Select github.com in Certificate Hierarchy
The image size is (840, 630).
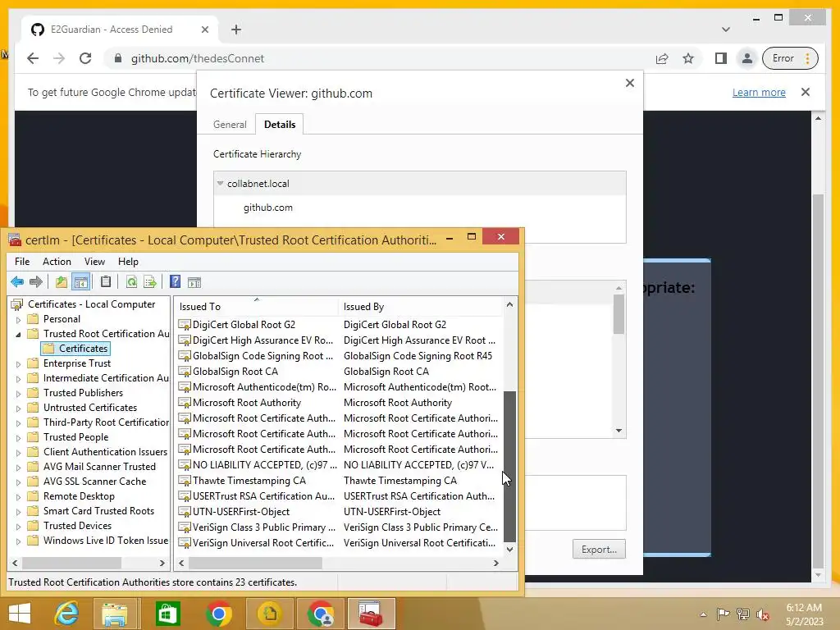268,208
